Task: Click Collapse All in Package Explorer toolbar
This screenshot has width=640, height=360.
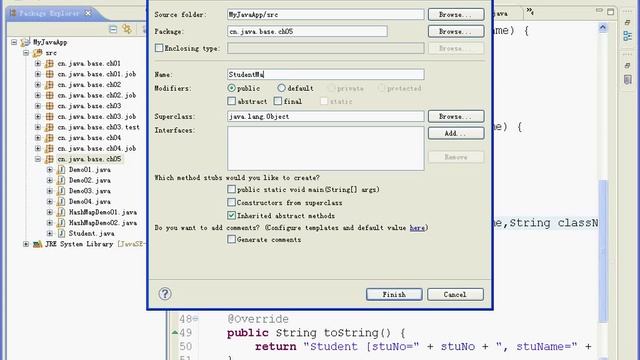Action: [x=113, y=29]
